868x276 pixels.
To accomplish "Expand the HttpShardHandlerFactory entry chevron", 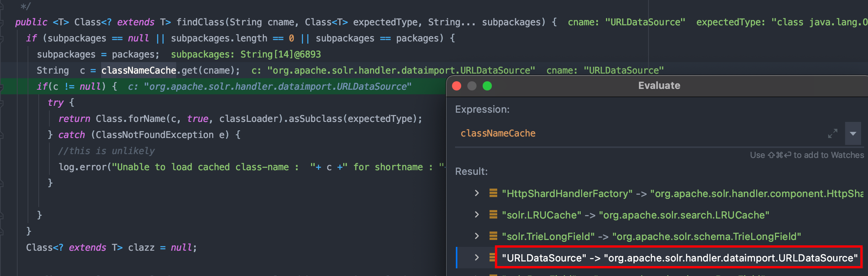I will coord(477,193).
